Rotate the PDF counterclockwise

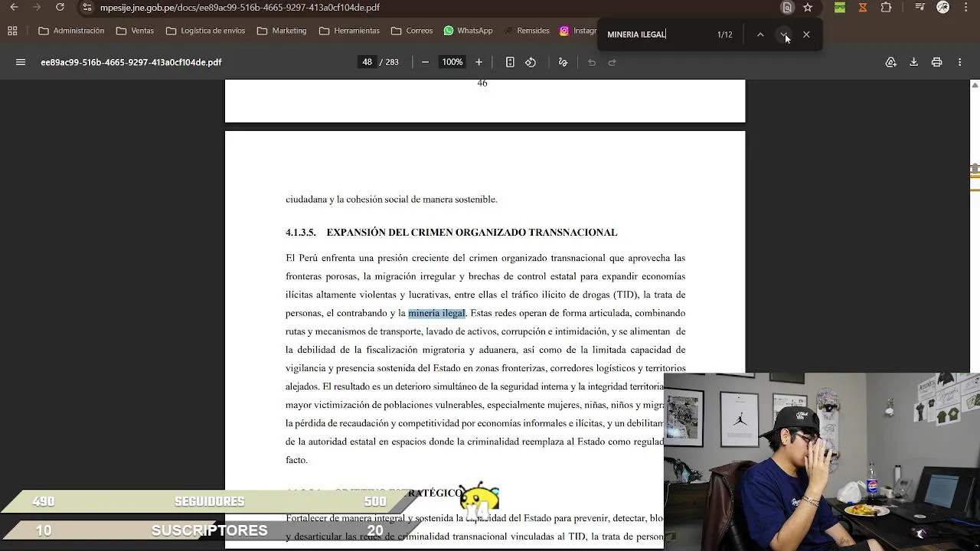pos(531,62)
